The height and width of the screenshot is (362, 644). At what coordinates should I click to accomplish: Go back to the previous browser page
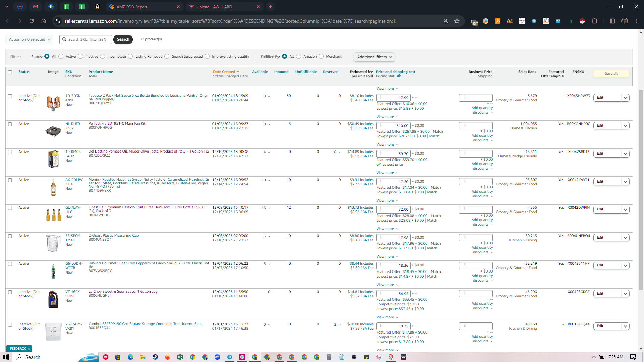[7, 21]
